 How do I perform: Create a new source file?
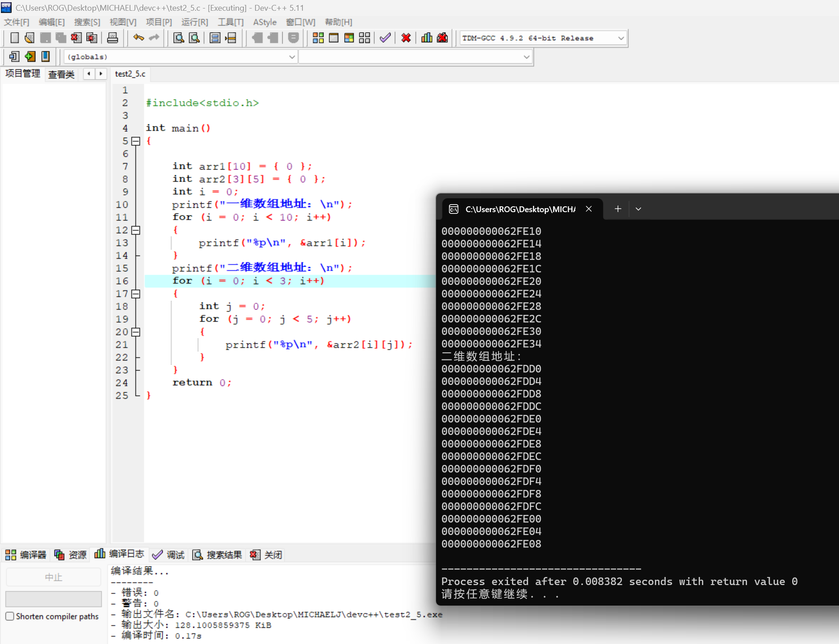[x=14, y=38]
